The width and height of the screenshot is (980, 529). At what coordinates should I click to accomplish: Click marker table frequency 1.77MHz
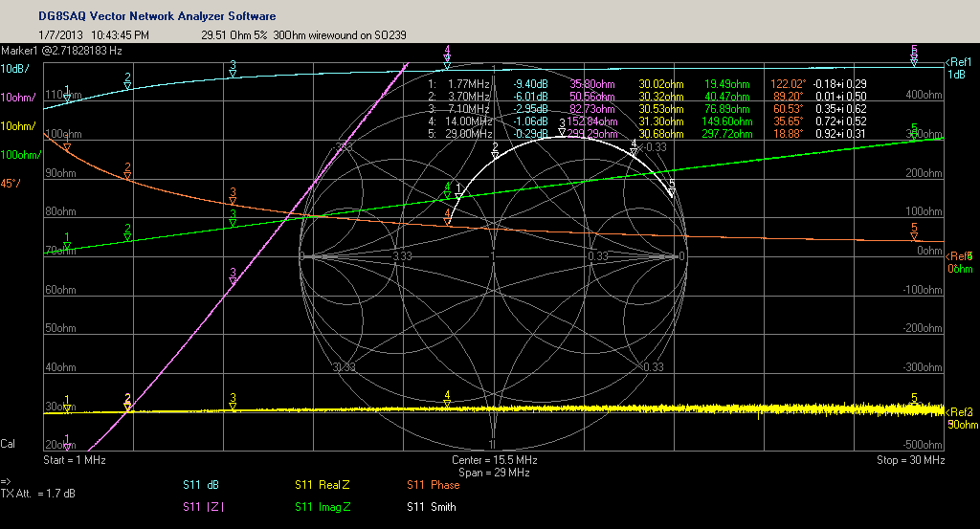(x=468, y=83)
